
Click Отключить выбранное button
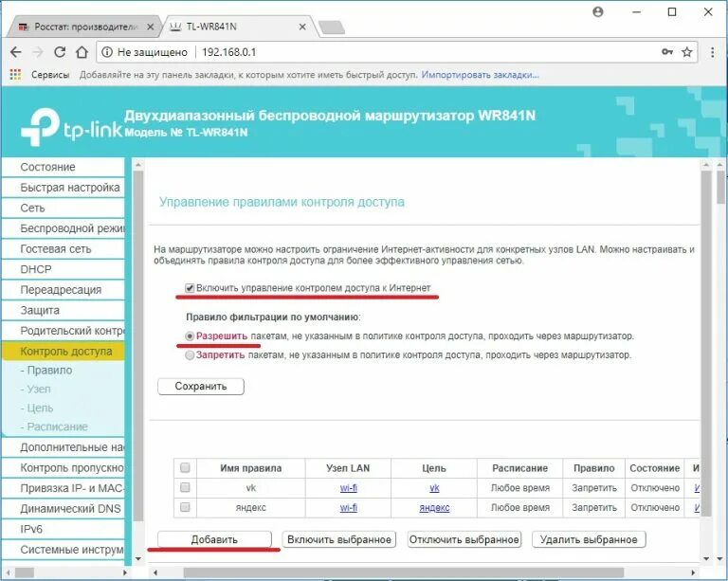(464, 539)
